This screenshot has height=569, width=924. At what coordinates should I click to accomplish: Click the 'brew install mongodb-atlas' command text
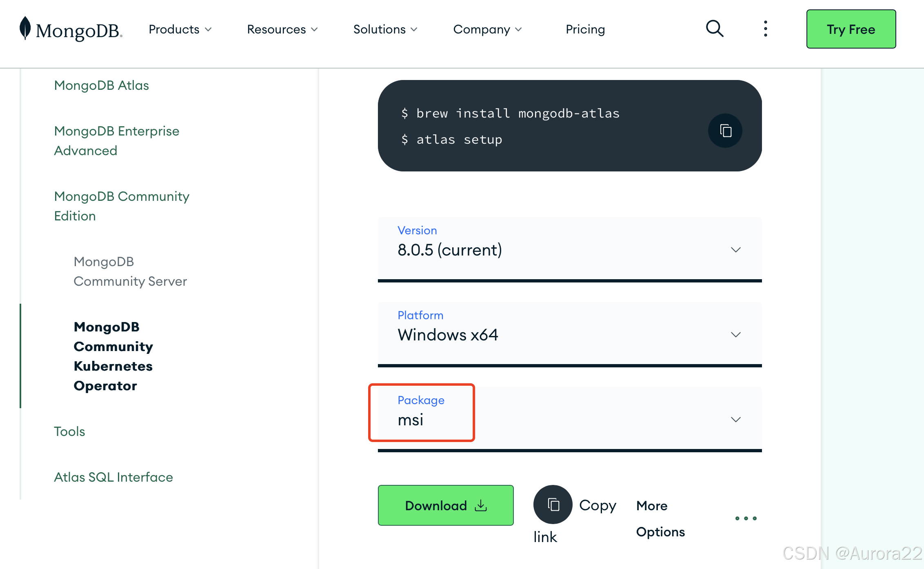point(518,113)
